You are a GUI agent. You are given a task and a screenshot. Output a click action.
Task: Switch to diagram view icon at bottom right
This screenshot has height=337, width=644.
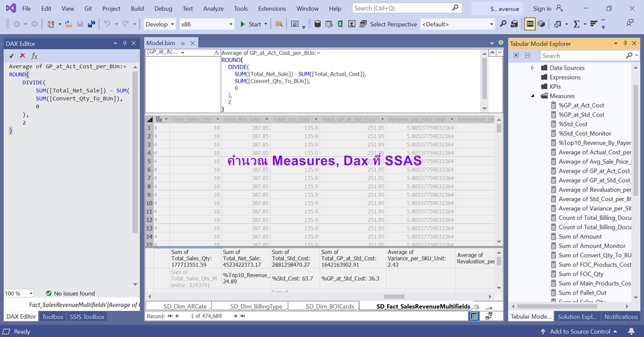point(489,316)
